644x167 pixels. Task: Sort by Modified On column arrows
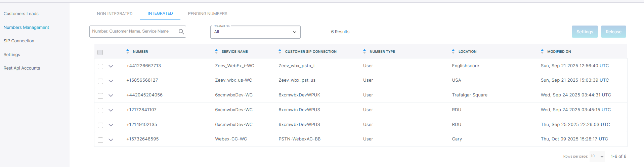click(542, 51)
